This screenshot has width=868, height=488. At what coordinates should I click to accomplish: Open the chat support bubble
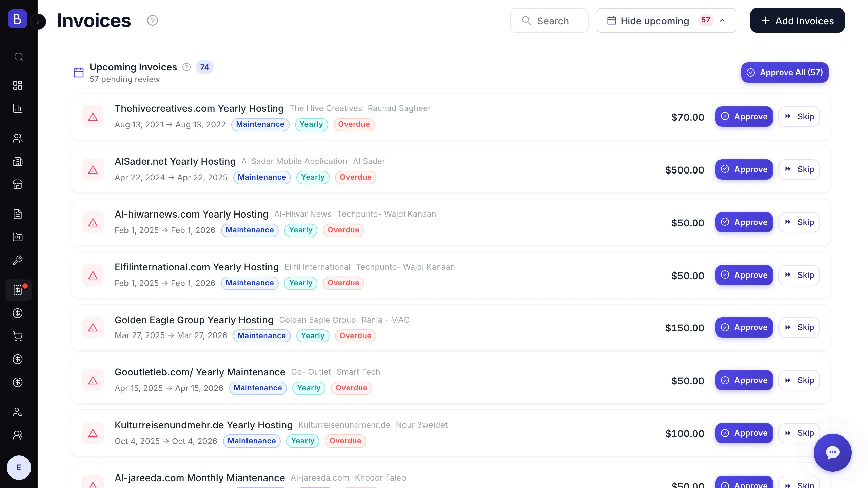[832, 453]
